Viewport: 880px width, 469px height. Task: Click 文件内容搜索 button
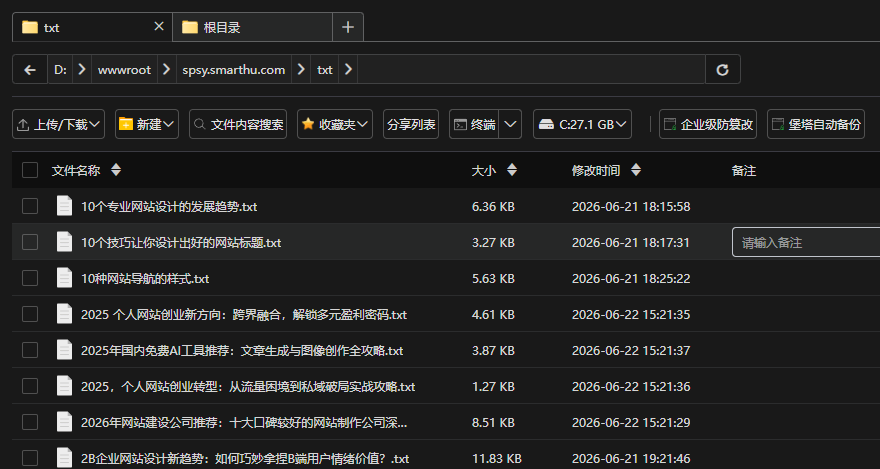pos(238,125)
